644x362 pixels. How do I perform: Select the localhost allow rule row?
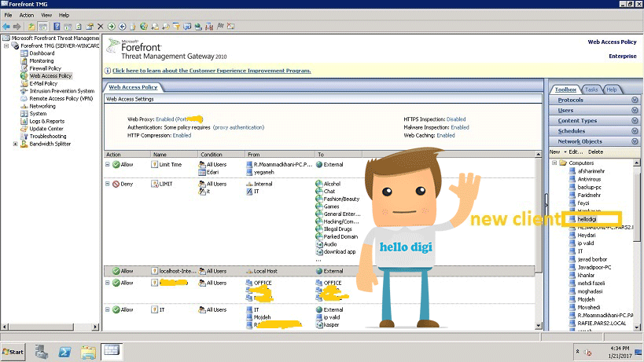(x=319, y=271)
